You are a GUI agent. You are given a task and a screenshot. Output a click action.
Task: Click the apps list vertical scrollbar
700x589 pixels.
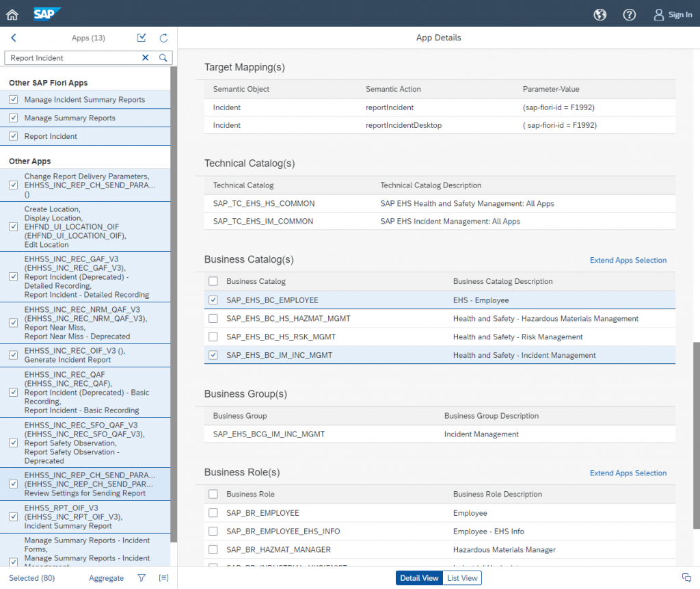[x=174, y=304]
